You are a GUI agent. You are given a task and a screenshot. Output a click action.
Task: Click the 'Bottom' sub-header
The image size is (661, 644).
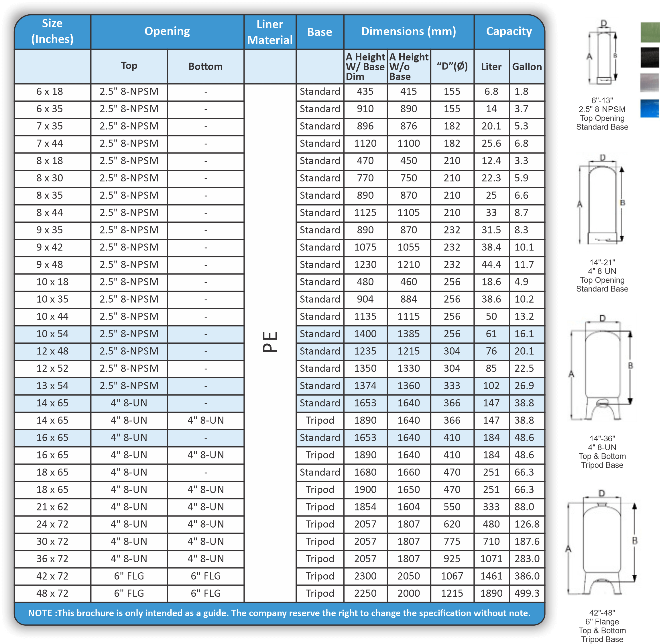tap(205, 66)
